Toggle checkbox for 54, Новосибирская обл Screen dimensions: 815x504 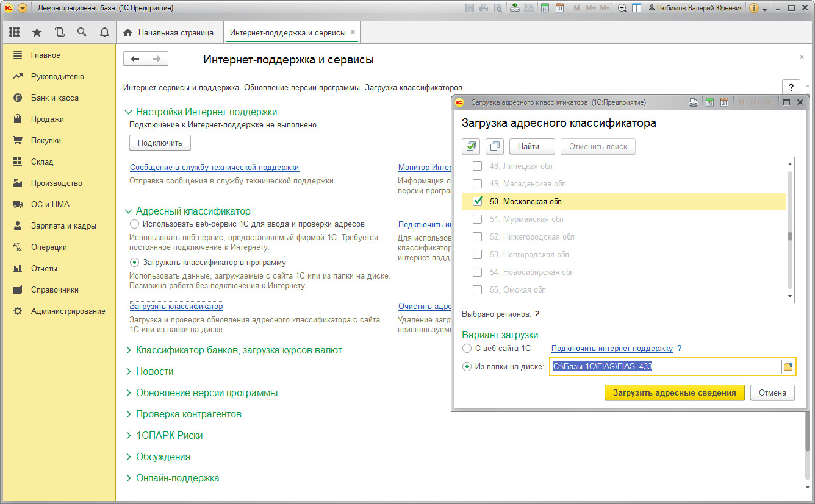pyautogui.click(x=478, y=272)
